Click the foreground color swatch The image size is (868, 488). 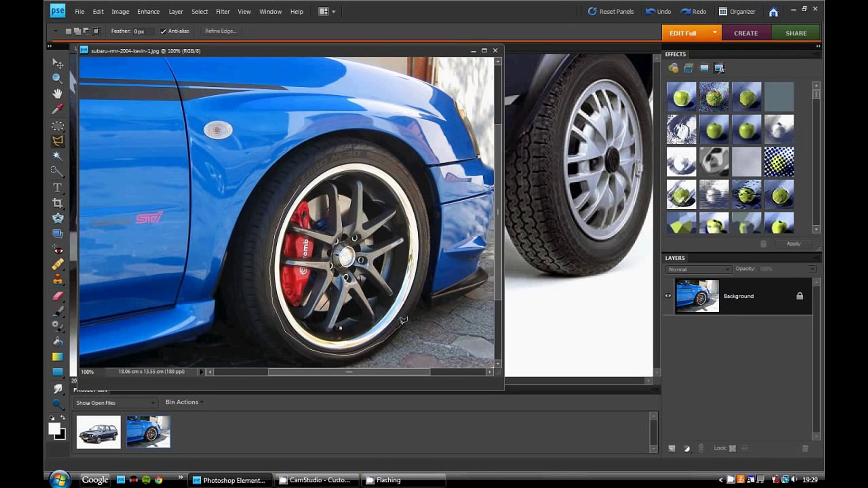54,428
